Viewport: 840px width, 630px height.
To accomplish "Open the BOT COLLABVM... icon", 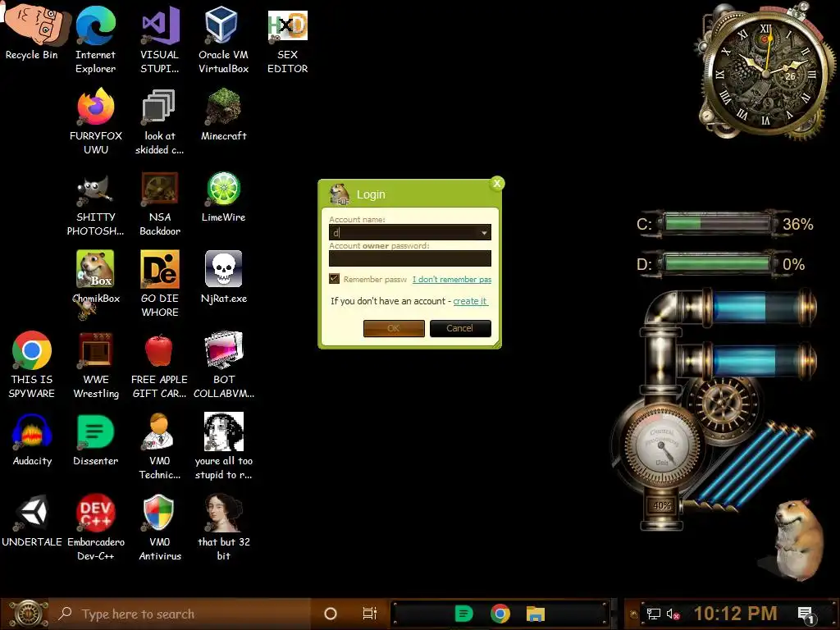I will point(223,350).
